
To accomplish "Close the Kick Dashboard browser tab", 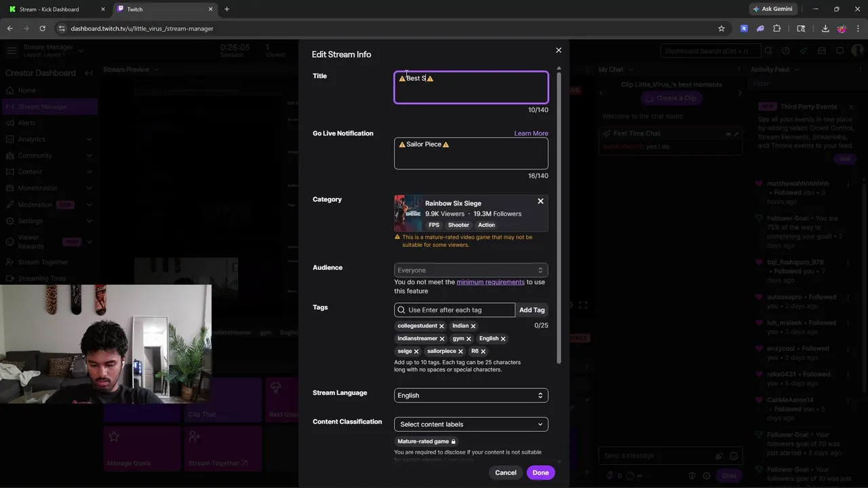I will click(x=103, y=9).
